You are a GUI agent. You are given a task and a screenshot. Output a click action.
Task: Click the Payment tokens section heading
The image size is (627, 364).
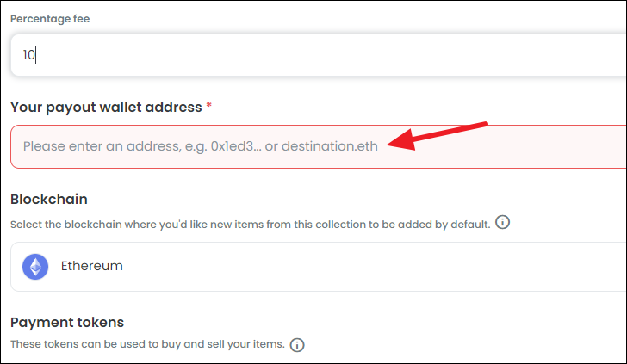[x=67, y=322]
